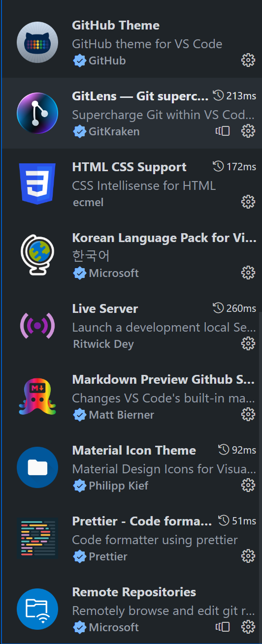The image size is (262, 644).
Task: Select the Live Server title
Action: click(x=105, y=309)
